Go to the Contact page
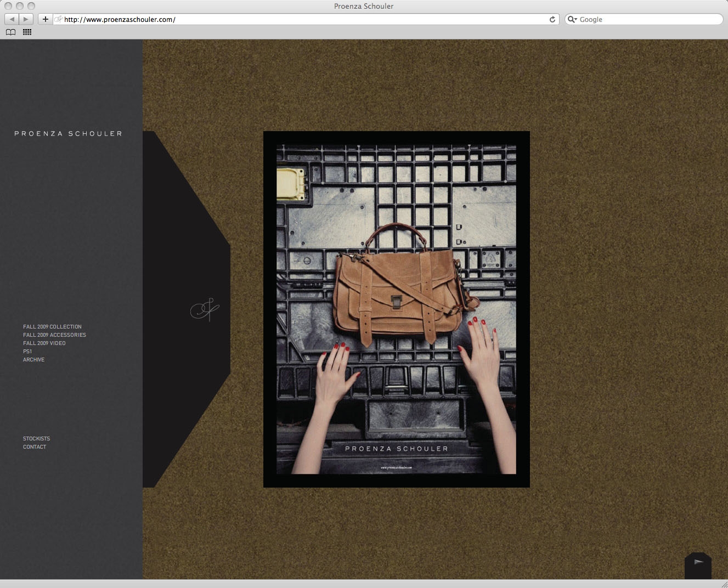 point(35,446)
